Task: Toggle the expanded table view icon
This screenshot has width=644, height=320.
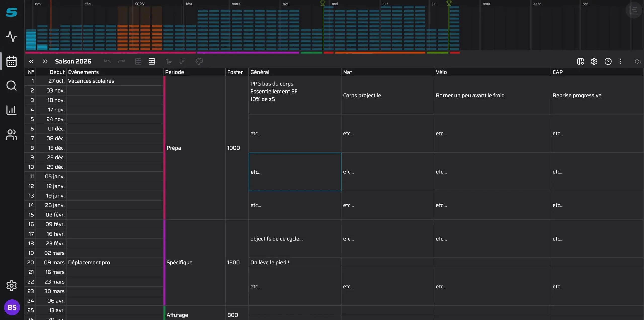Action: tap(152, 61)
